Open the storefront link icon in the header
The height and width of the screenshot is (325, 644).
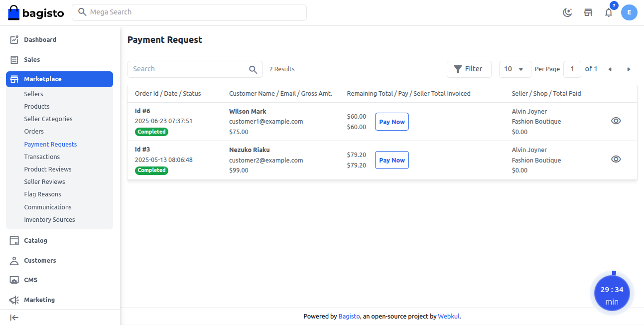click(588, 12)
